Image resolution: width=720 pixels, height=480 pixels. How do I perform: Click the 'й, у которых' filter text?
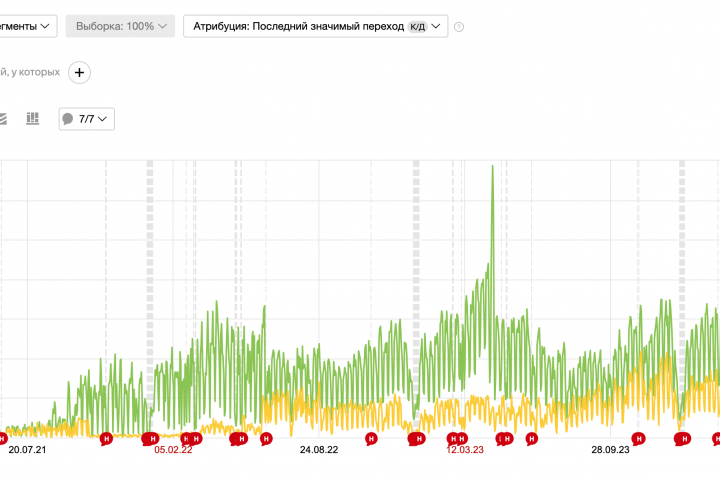tap(30, 72)
